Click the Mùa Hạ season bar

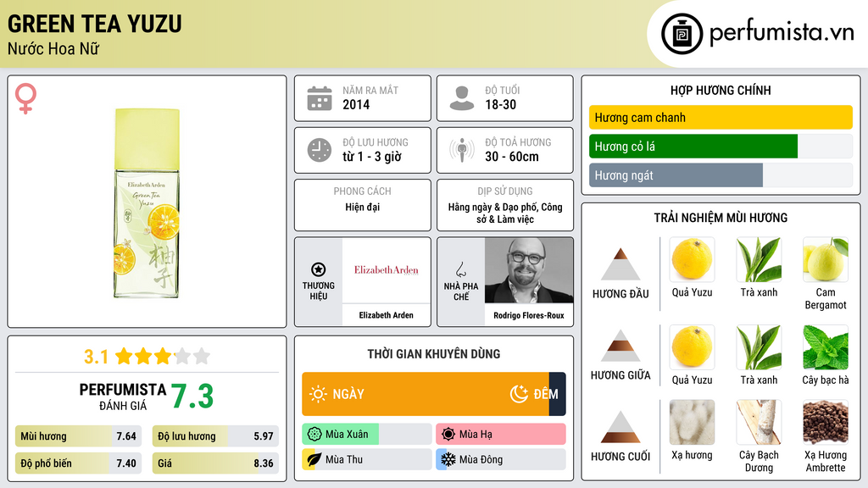[501, 435]
